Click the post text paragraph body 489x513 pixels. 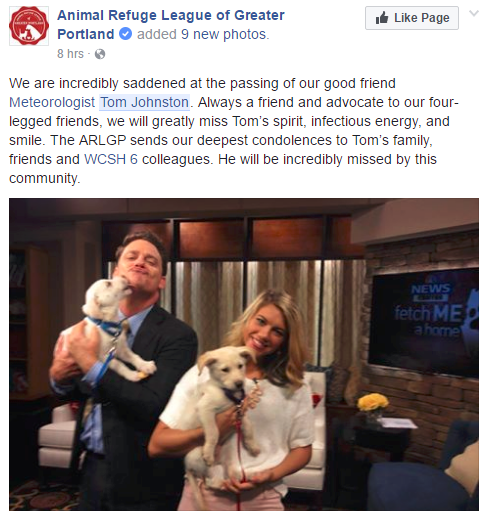[233, 131]
